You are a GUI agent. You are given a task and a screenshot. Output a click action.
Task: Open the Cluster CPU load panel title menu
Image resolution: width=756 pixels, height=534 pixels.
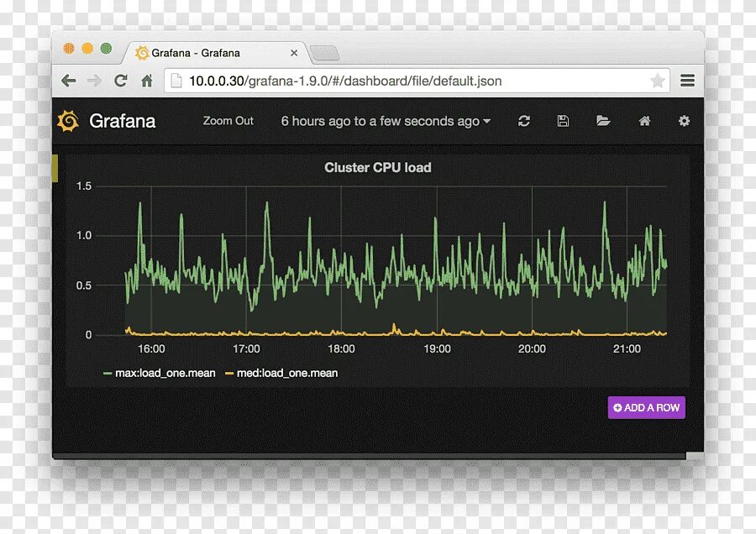point(378,168)
